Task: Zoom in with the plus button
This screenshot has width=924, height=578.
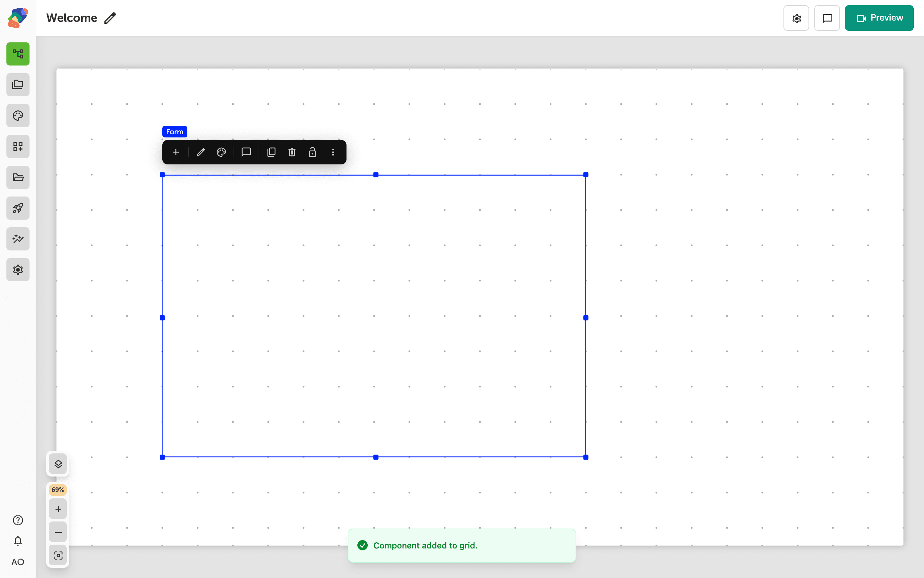Action: [x=58, y=509]
